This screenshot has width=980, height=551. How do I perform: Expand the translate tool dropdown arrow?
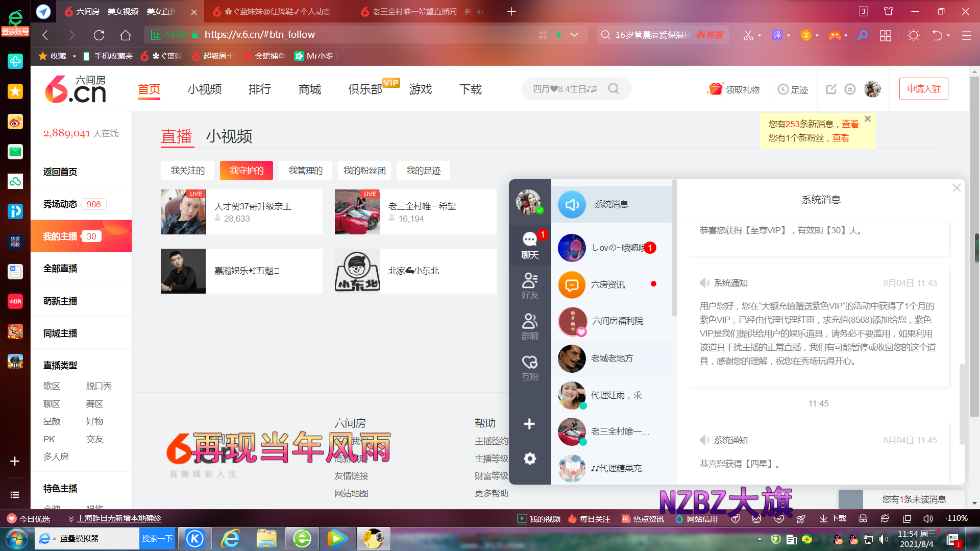pos(789,36)
